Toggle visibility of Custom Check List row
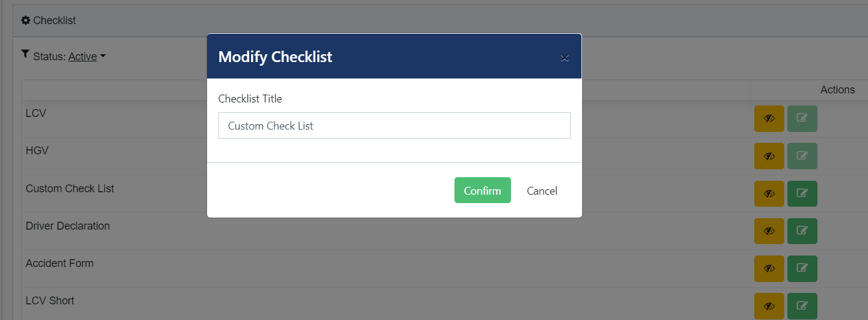Screen dimensions: 868x320 [769, 193]
